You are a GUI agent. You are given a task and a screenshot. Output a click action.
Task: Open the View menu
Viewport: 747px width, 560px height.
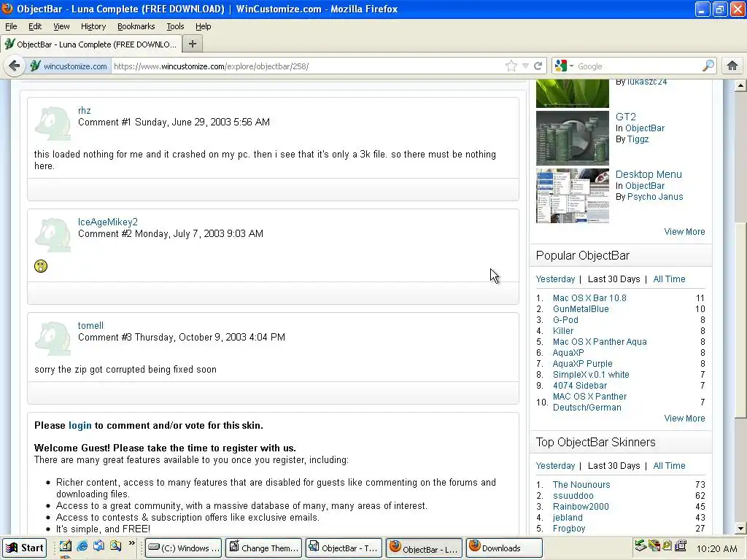tap(61, 26)
